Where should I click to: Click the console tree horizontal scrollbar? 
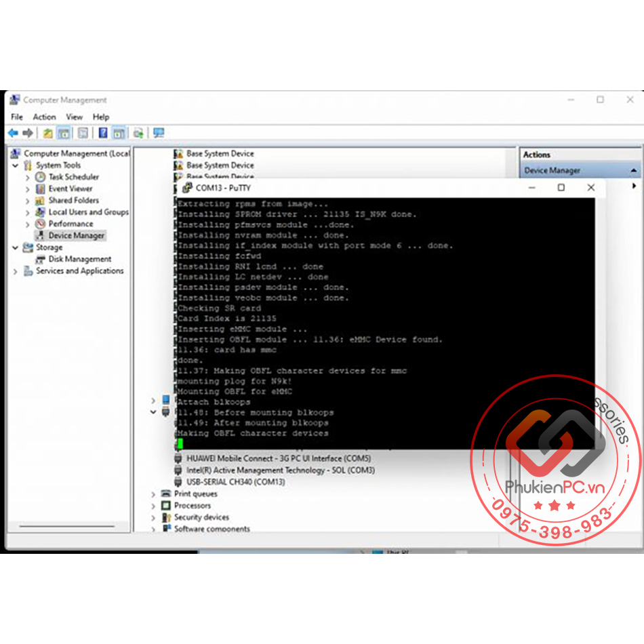pos(66,526)
